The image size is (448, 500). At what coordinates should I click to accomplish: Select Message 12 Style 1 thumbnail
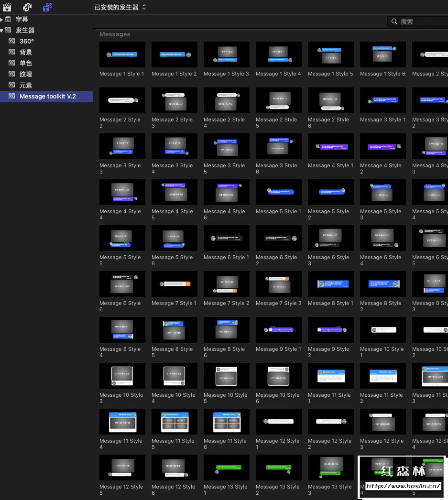279,422
